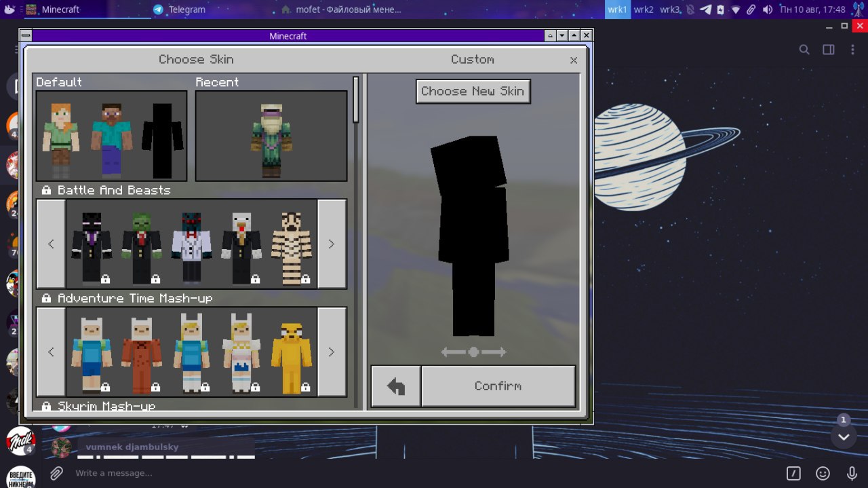868x488 pixels.
Task: Close the Choose Skin dialog
Action: click(x=574, y=60)
